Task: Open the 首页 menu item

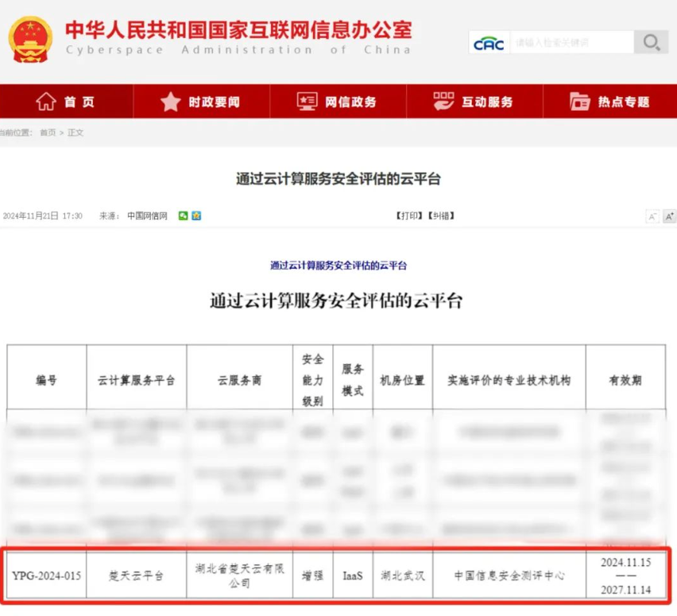Action: click(79, 102)
